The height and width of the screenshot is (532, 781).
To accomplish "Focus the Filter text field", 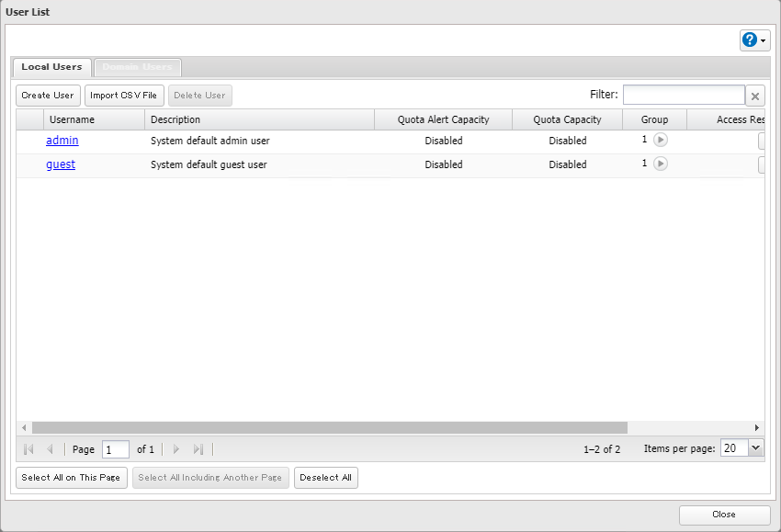I will pyautogui.click(x=684, y=96).
